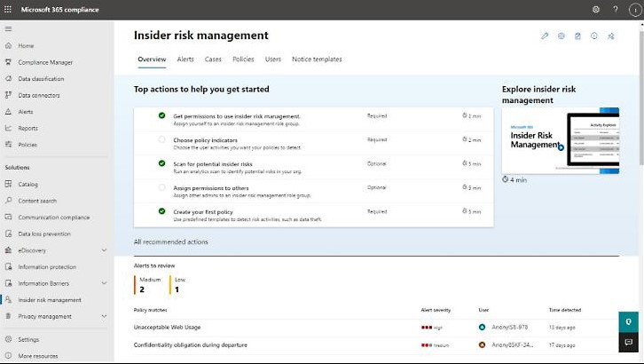Open the account profile circle icon

[x=635, y=10]
